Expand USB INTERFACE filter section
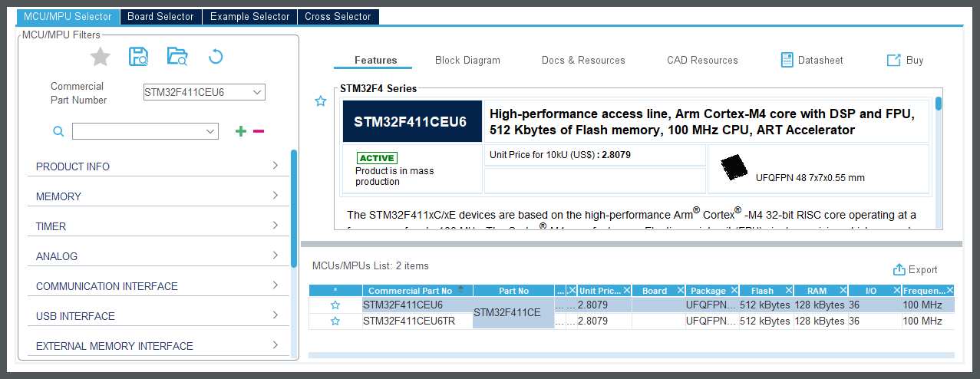 tap(159, 316)
